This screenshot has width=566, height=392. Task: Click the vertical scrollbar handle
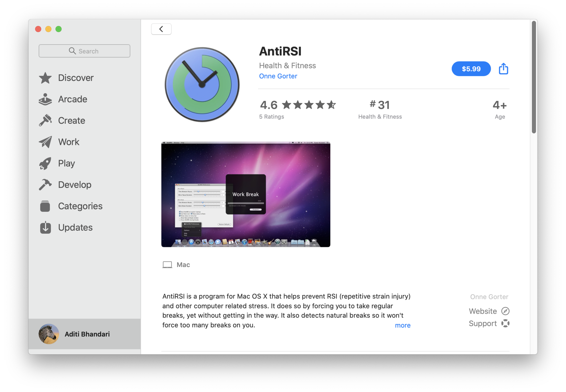pyautogui.click(x=533, y=77)
